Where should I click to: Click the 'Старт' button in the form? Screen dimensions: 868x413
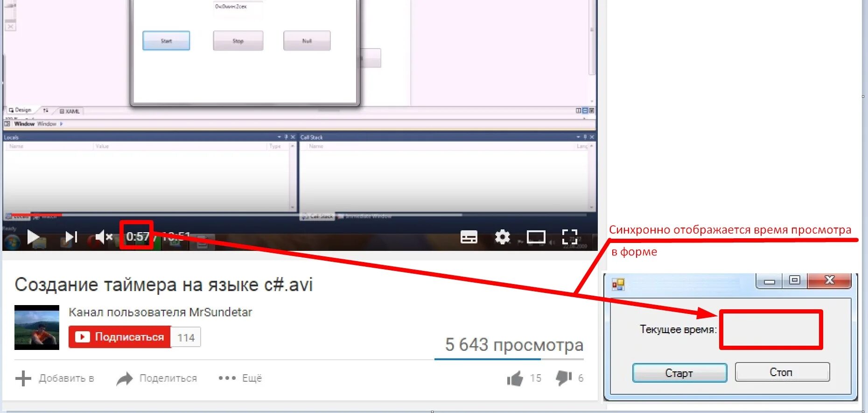point(679,373)
